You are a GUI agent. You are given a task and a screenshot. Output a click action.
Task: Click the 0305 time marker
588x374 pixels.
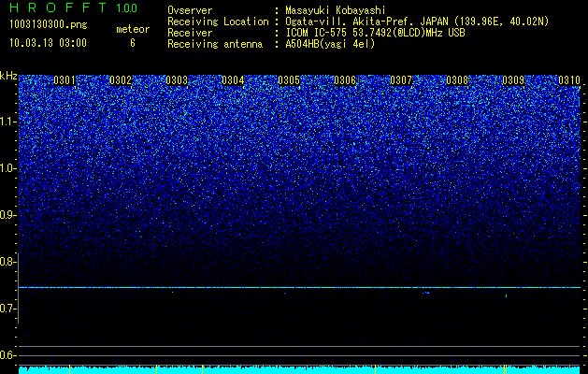coord(289,79)
